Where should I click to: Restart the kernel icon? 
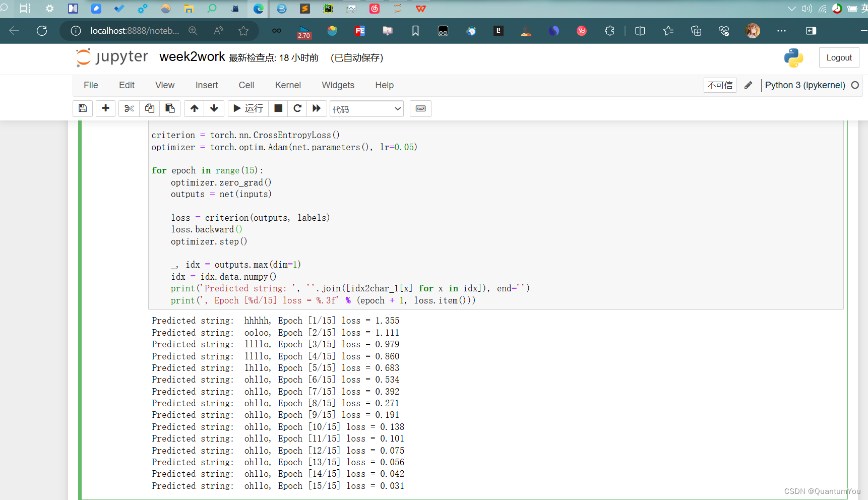tap(297, 108)
